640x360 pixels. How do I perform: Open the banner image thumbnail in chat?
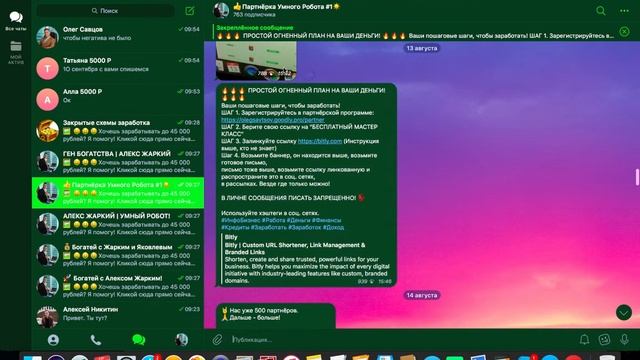pyautogui.click(x=256, y=60)
